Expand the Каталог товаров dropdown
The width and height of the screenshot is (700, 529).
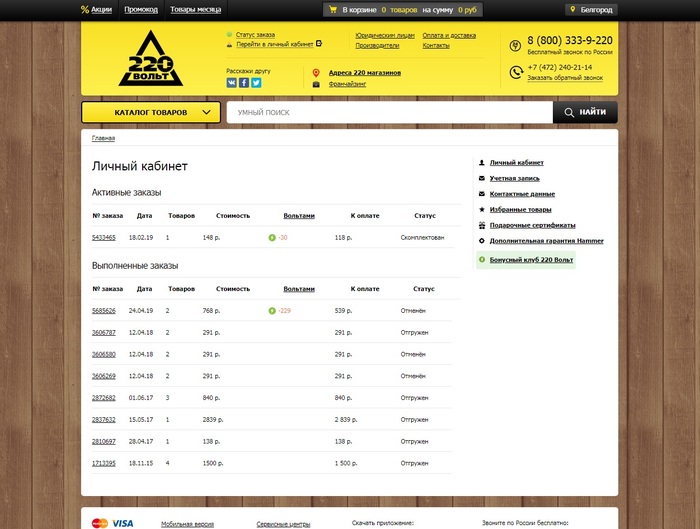coord(150,113)
